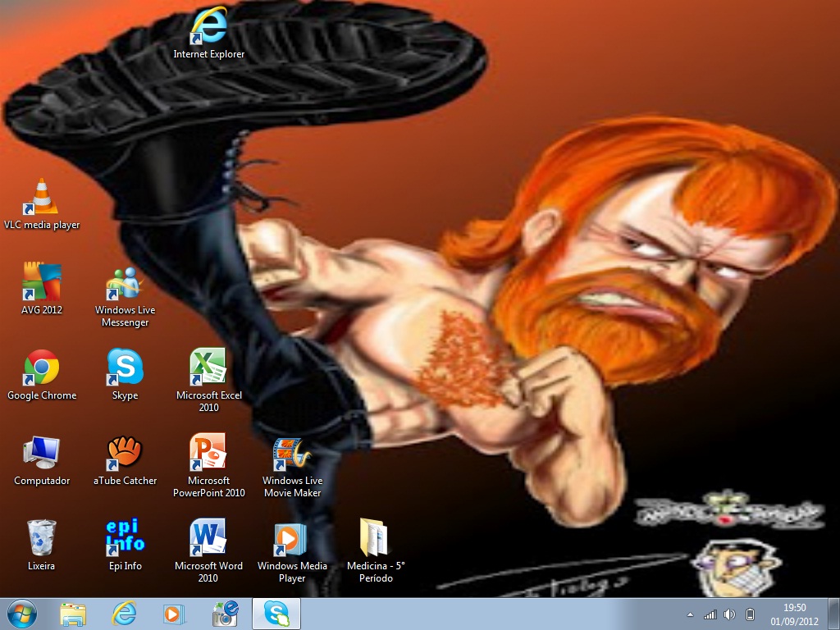Select the VLC media player shortcut
Screen dimensions: 840x630
42,204
